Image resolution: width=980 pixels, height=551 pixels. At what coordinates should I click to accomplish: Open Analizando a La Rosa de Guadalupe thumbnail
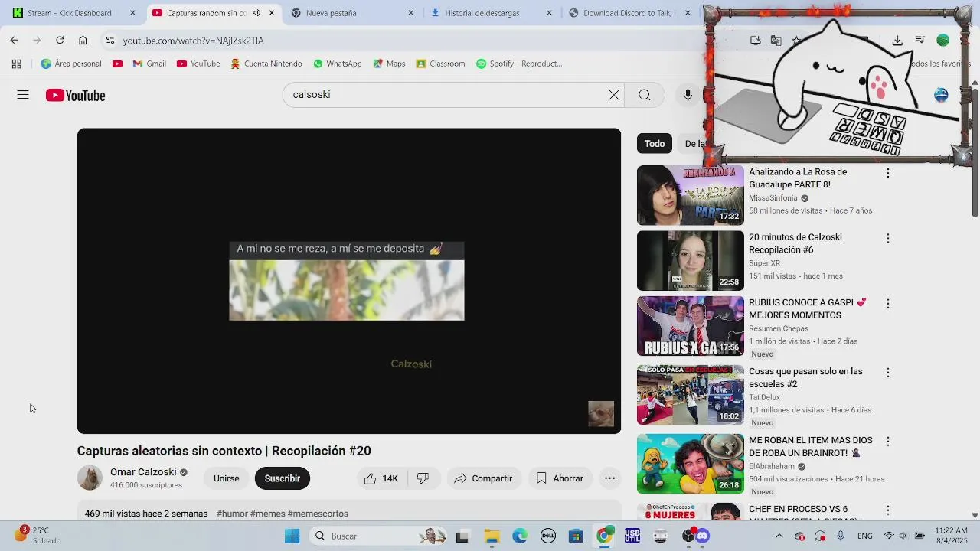[691, 195]
